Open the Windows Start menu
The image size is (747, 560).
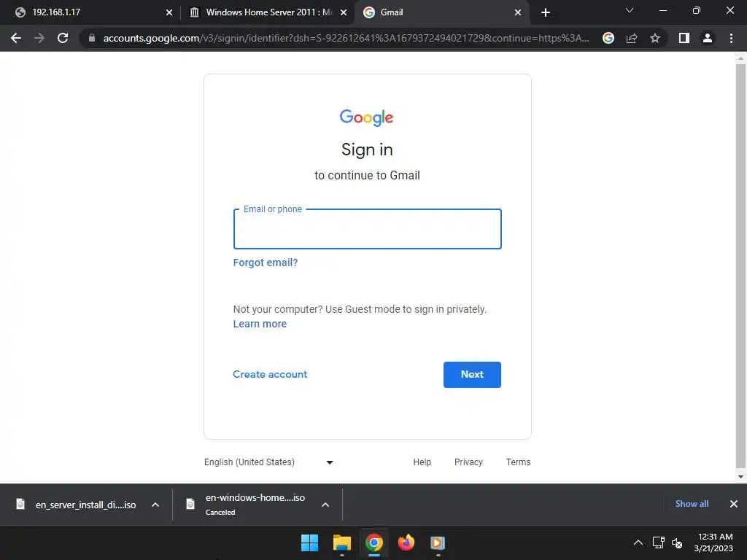309,542
